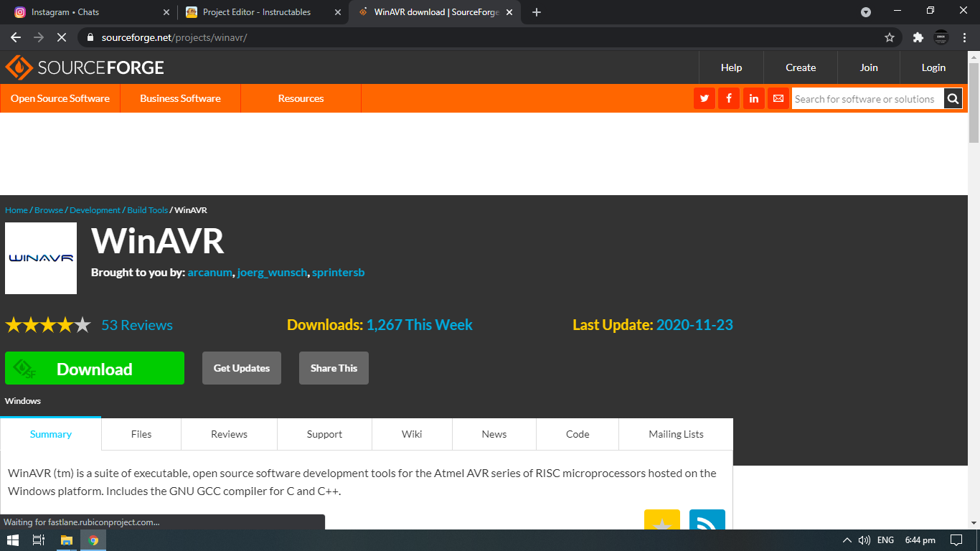980x551 pixels.
Task: Open File Explorer from taskbar
Action: [x=67, y=540]
